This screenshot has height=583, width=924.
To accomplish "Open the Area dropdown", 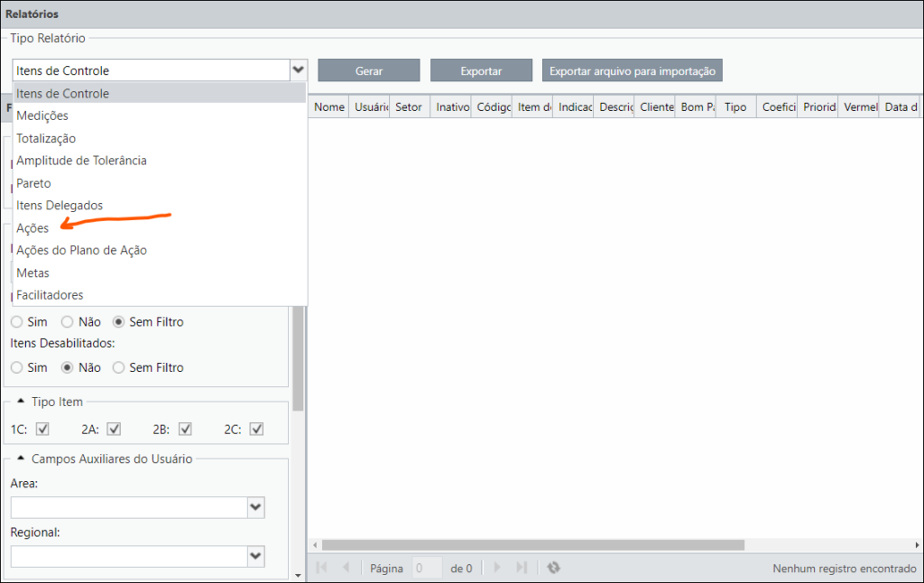I will click(x=255, y=507).
